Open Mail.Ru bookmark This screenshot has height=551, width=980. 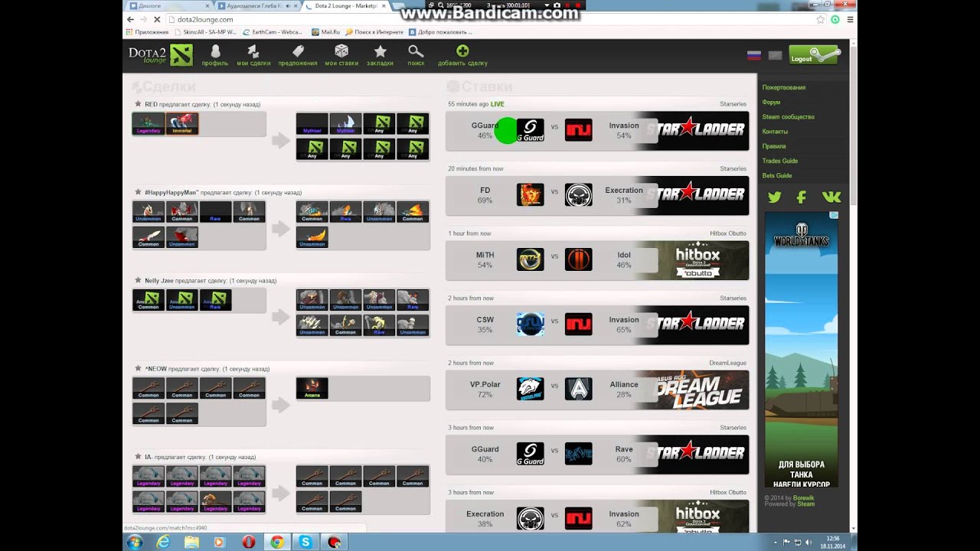[x=325, y=32]
